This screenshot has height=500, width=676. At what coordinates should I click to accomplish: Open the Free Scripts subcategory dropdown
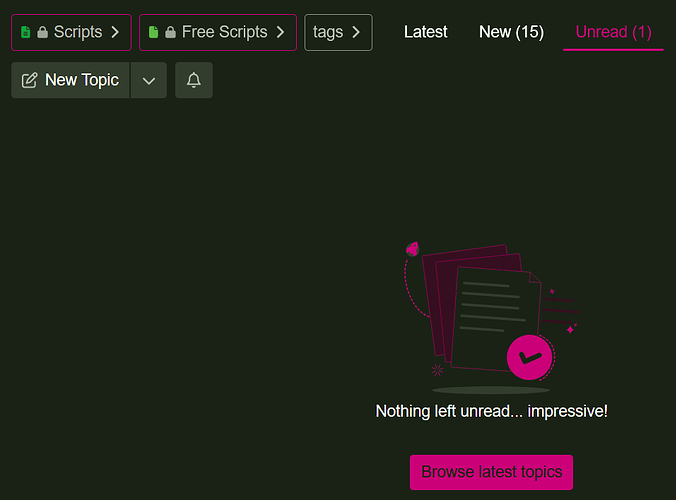click(x=218, y=32)
